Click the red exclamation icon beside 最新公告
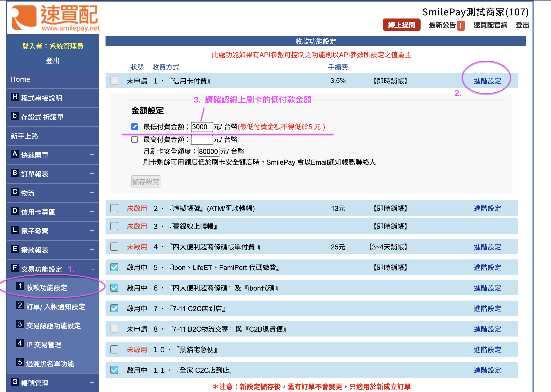 (461, 25)
